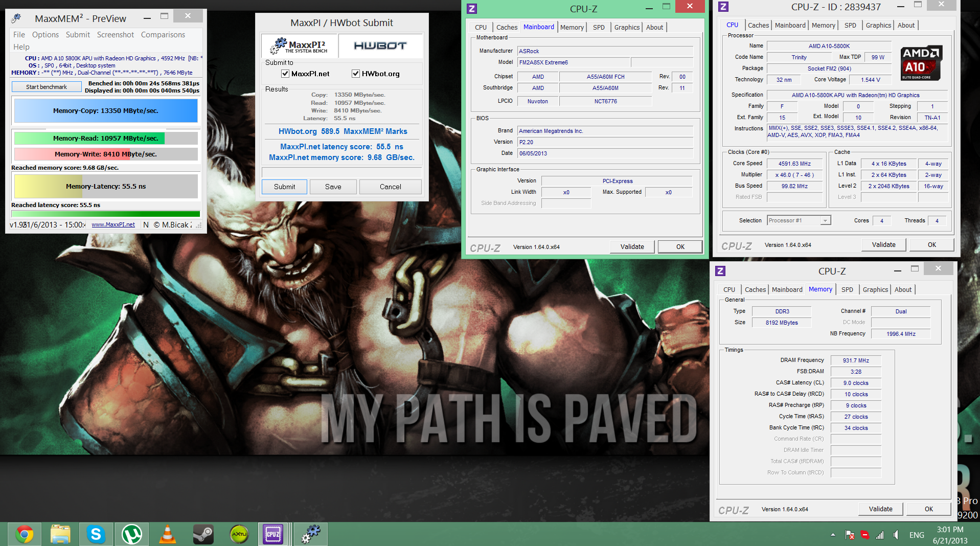This screenshot has width=980, height=546.
Task: Select About tab in CPU-Z ID 2839437 window
Action: pos(906,26)
